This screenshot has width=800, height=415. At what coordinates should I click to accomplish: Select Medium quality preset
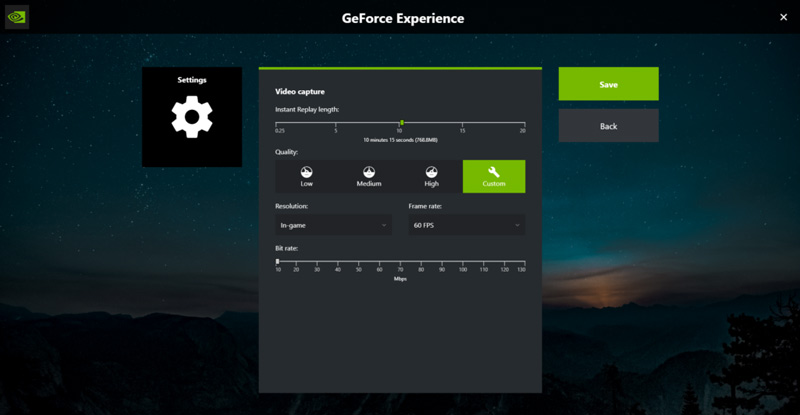tap(369, 177)
